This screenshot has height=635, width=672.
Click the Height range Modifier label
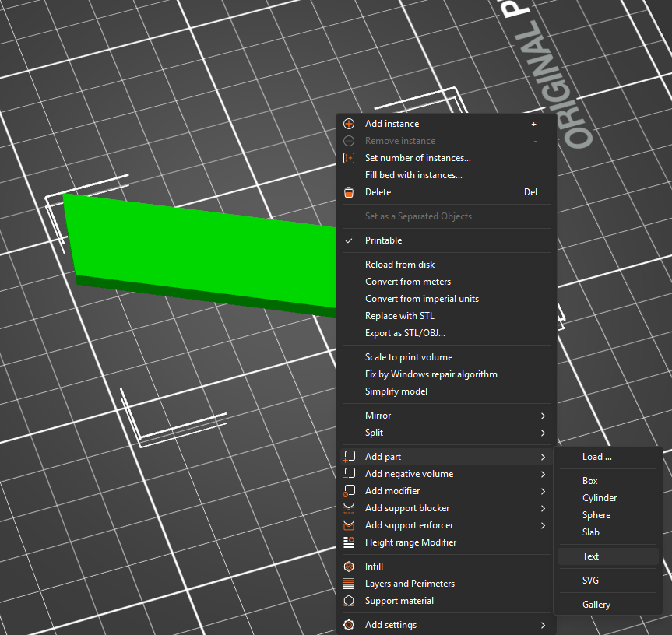click(x=410, y=542)
